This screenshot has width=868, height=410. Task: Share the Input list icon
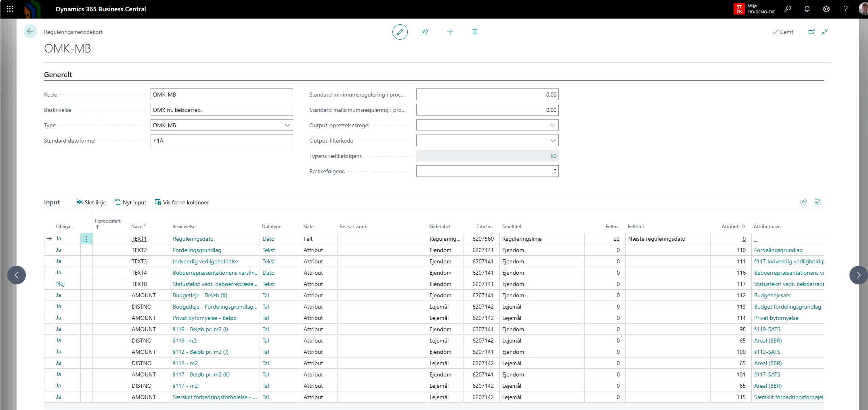(x=803, y=202)
